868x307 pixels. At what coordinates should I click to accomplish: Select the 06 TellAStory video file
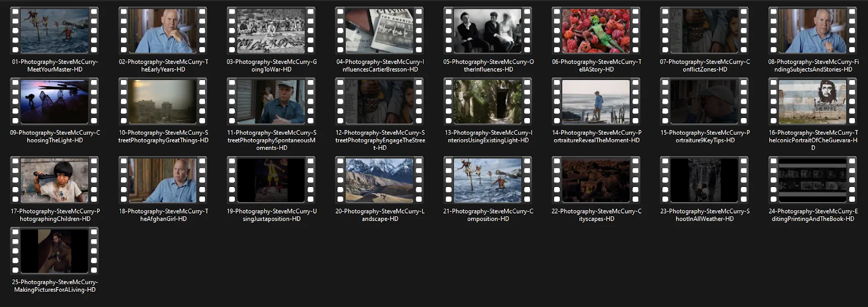click(x=596, y=31)
